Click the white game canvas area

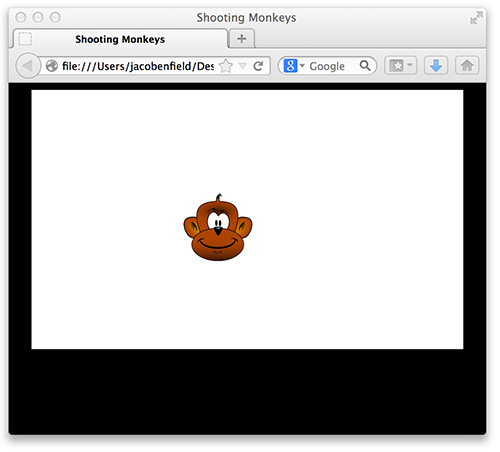coord(247,220)
